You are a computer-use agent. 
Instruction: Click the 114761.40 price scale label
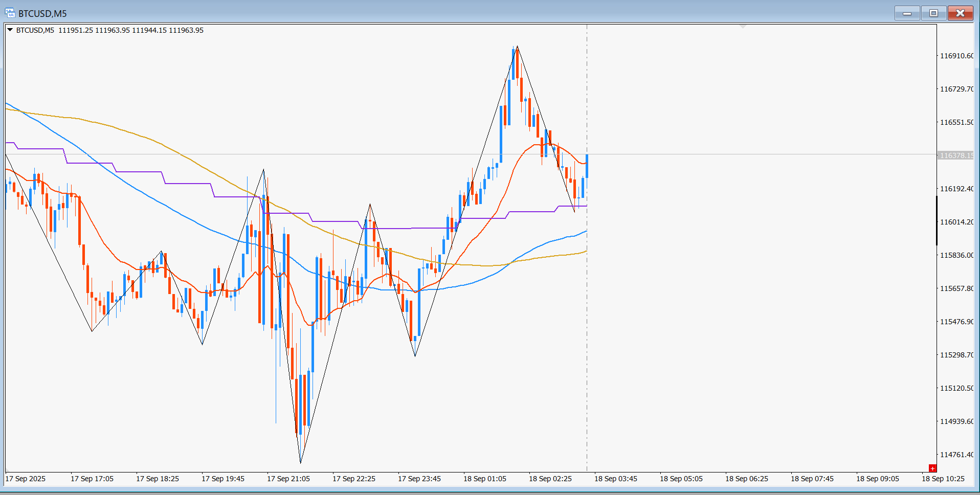tap(956, 455)
